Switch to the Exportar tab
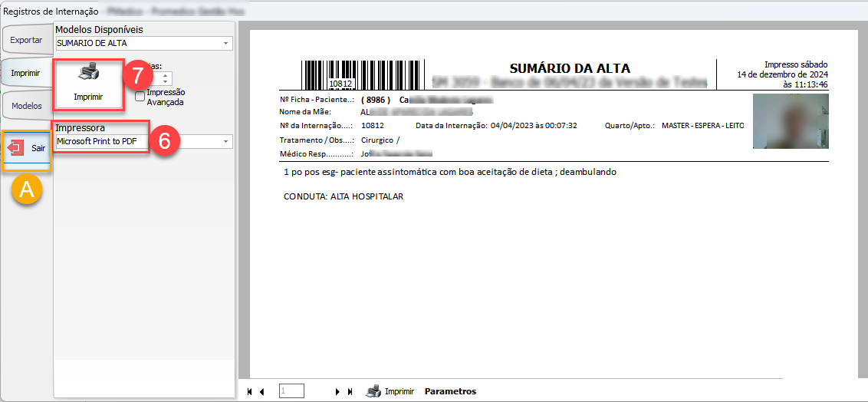This screenshot has height=402, width=868. (26, 40)
